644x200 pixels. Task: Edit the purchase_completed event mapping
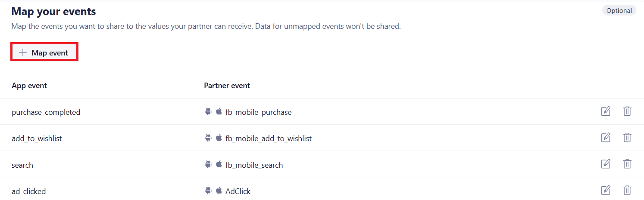pos(606,111)
